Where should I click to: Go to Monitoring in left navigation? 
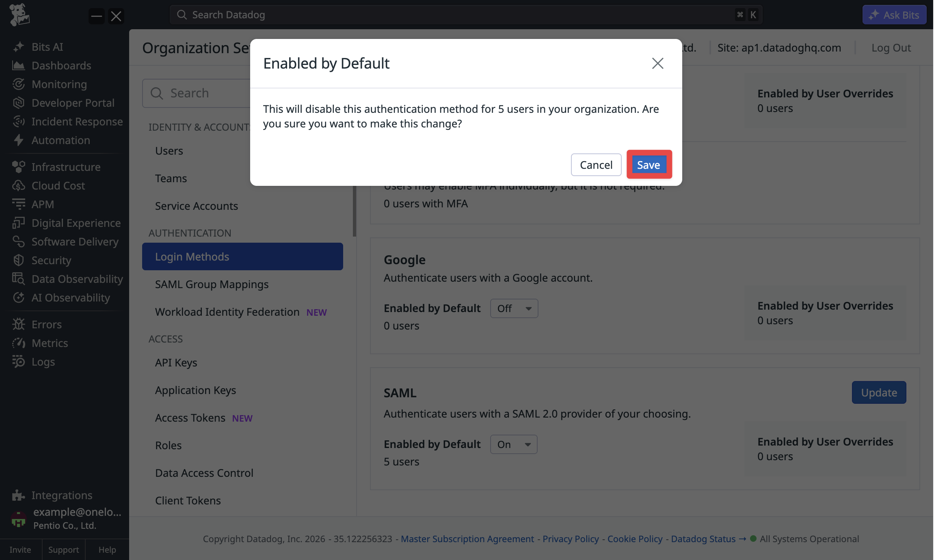pyautogui.click(x=59, y=84)
